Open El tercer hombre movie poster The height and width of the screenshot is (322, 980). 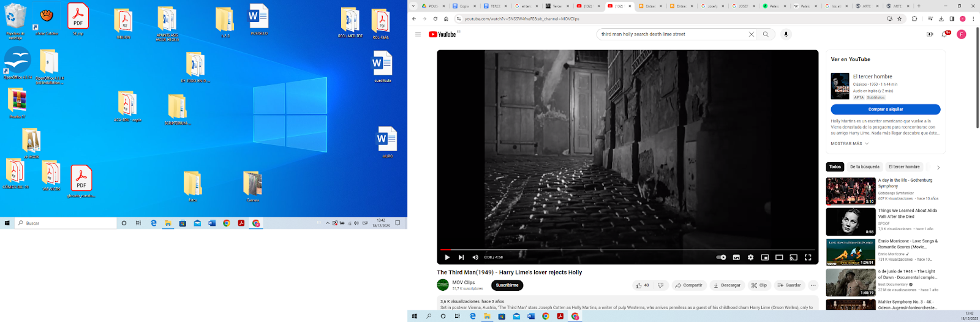point(840,86)
